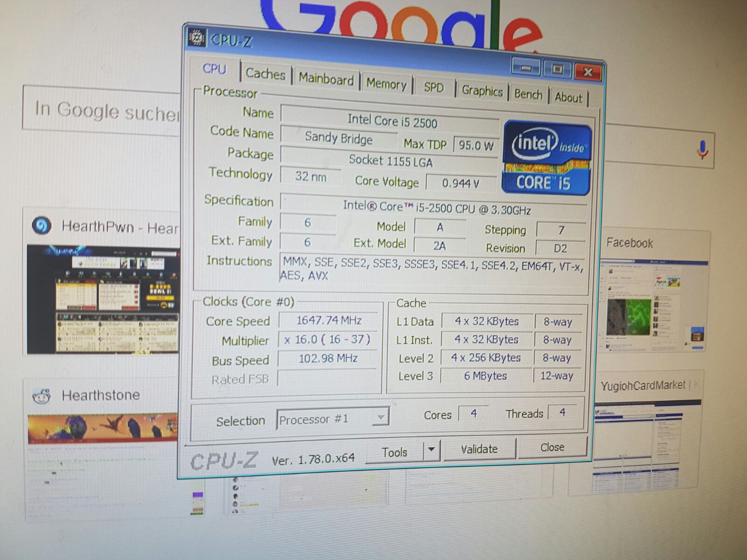This screenshot has height=560, width=747.
Task: Click the 12-way Level 3 associativity value
Action: coord(557,375)
